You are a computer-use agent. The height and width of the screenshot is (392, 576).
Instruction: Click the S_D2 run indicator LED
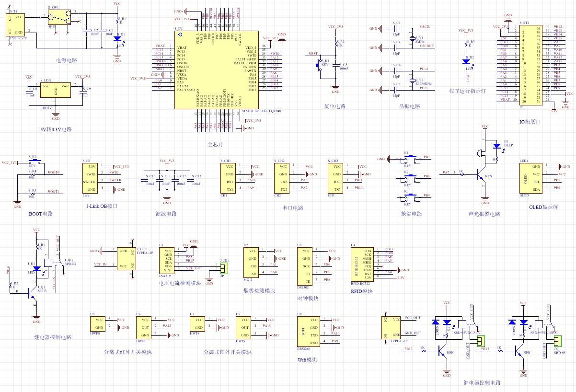pos(466,61)
